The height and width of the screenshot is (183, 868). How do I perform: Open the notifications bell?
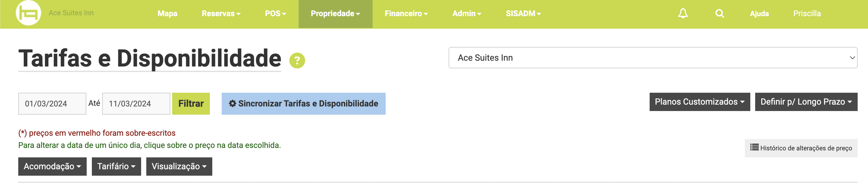pos(683,13)
